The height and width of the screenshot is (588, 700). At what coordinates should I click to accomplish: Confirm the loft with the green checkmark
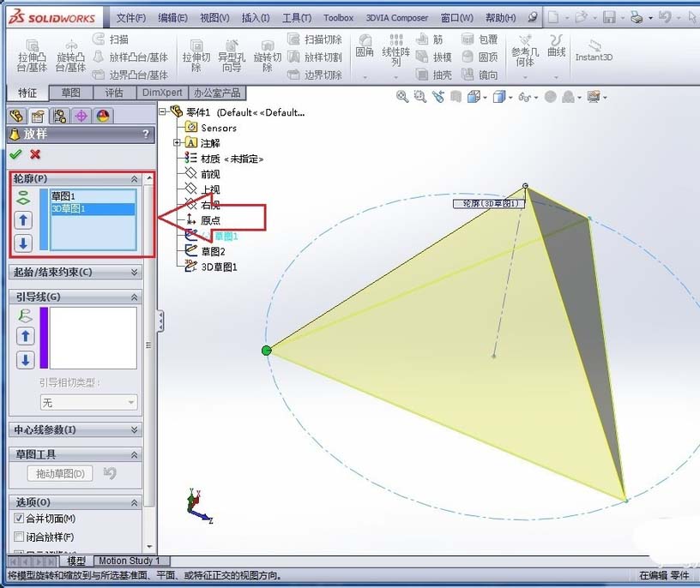[x=15, y=155]
